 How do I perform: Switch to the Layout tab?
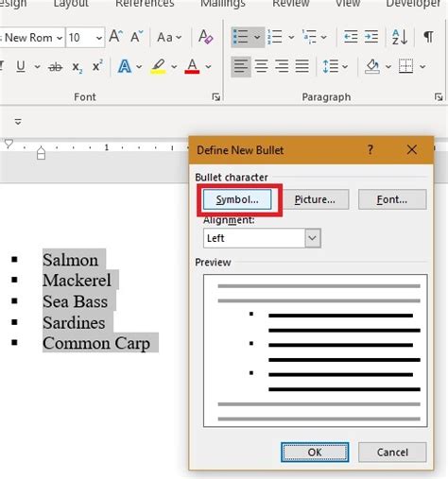pyautogui.click(x=71, y=3)
